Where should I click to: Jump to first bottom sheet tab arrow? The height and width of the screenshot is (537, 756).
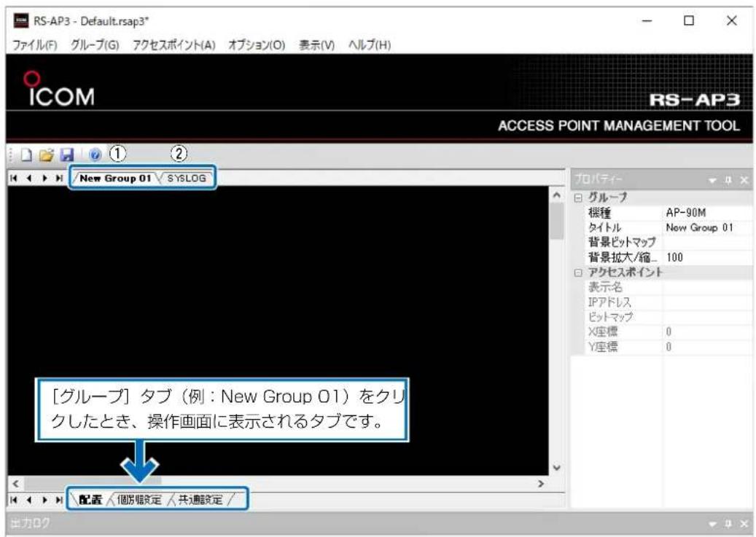[14, 500]
